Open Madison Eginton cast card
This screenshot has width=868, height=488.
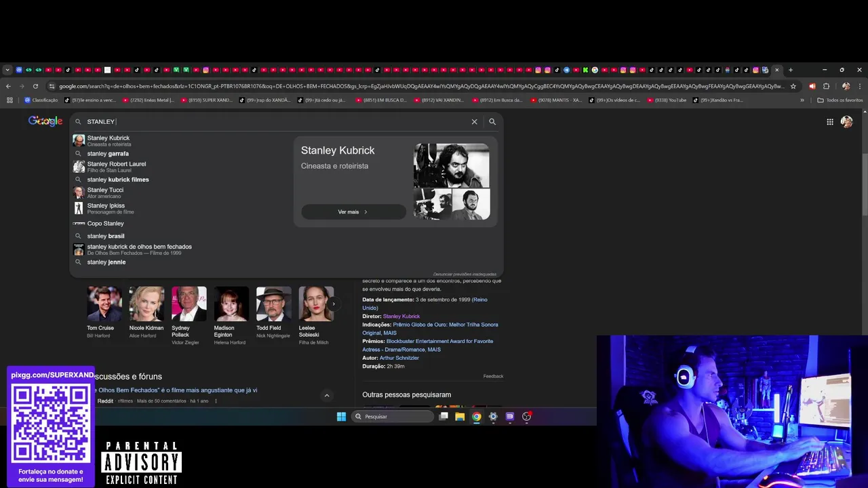pos(231,316)
